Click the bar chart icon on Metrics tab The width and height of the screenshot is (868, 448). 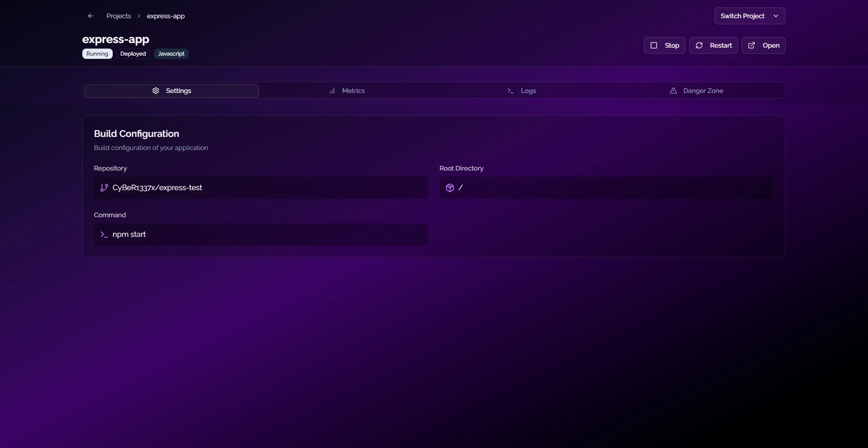(x=332, y=91)
